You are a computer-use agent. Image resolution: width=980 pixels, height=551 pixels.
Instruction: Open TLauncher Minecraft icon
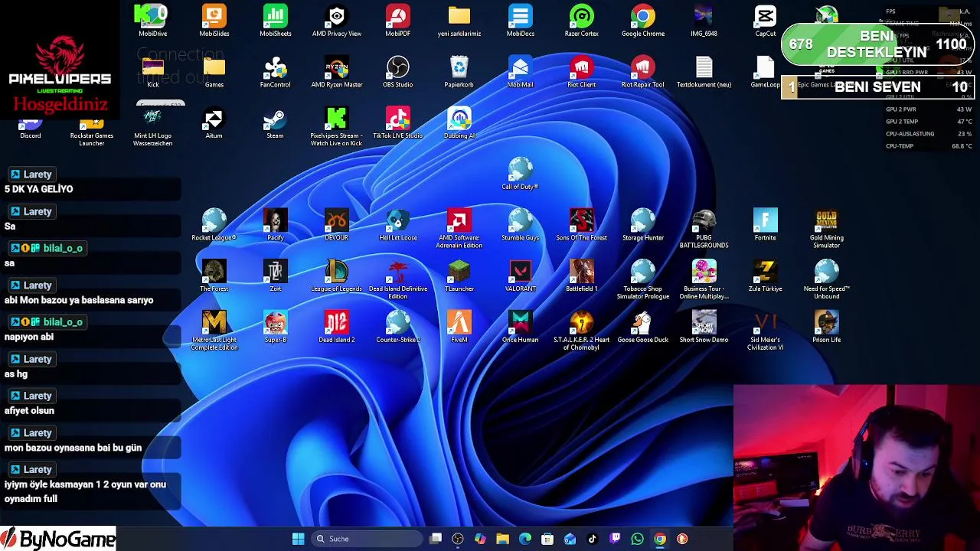click(459, 276)
